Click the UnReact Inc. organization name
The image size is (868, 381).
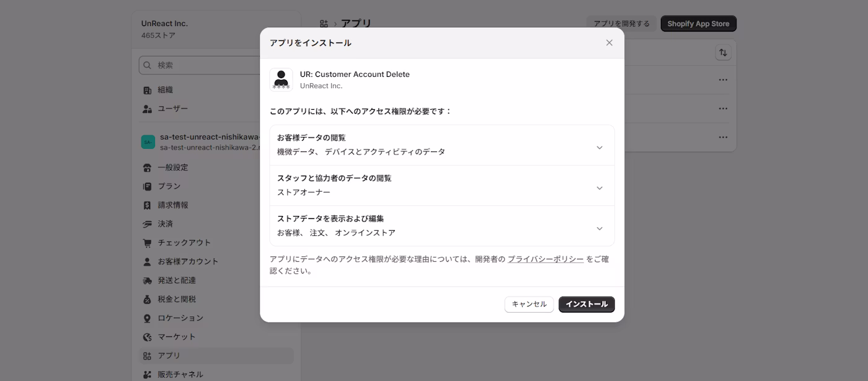pyautogui.click(x=164, y=24)
